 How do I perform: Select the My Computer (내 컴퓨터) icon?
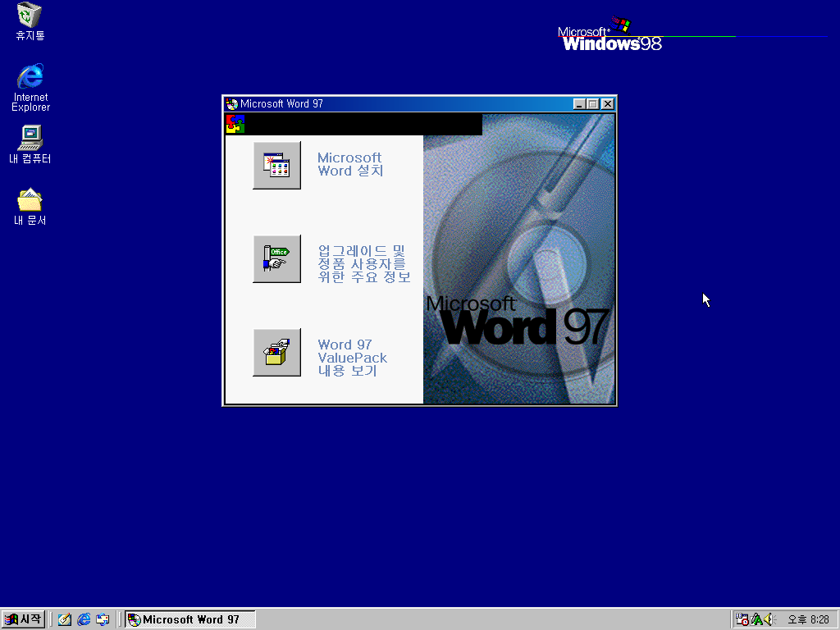click(x=30, y=144)
